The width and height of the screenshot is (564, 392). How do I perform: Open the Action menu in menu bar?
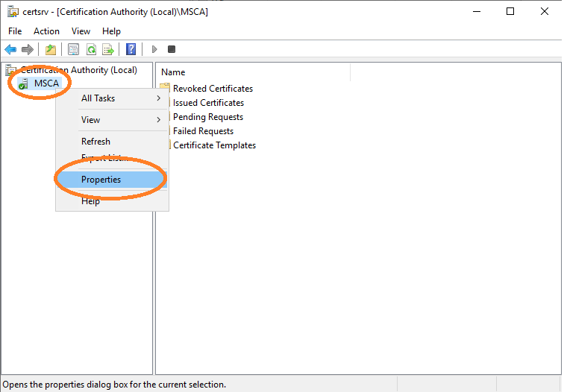click(46, 31)
